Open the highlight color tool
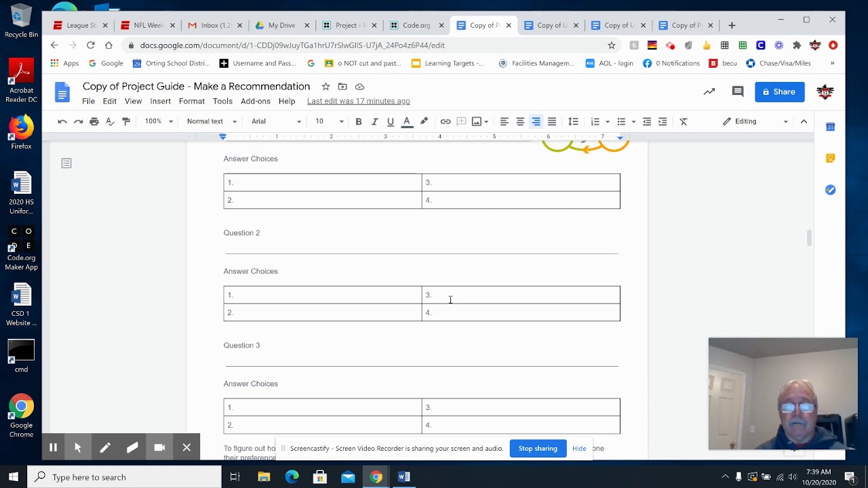Viewport: 868px width, 488px height. coord(424,121)
